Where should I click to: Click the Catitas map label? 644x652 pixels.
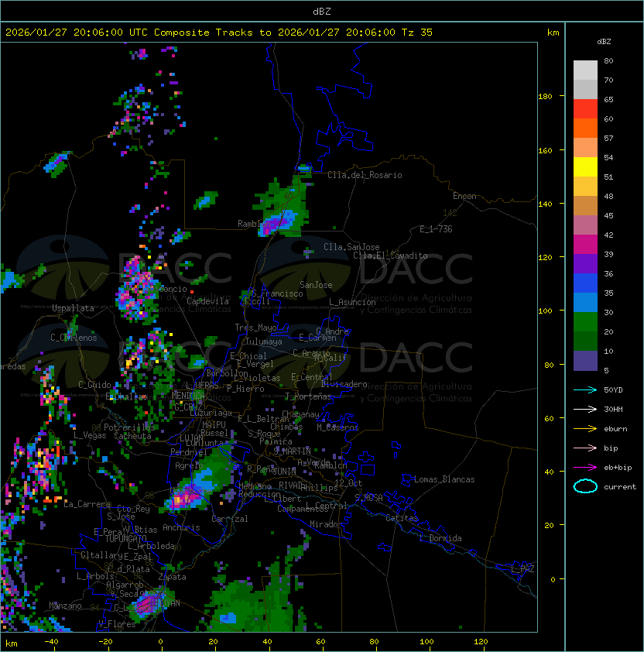402,519
